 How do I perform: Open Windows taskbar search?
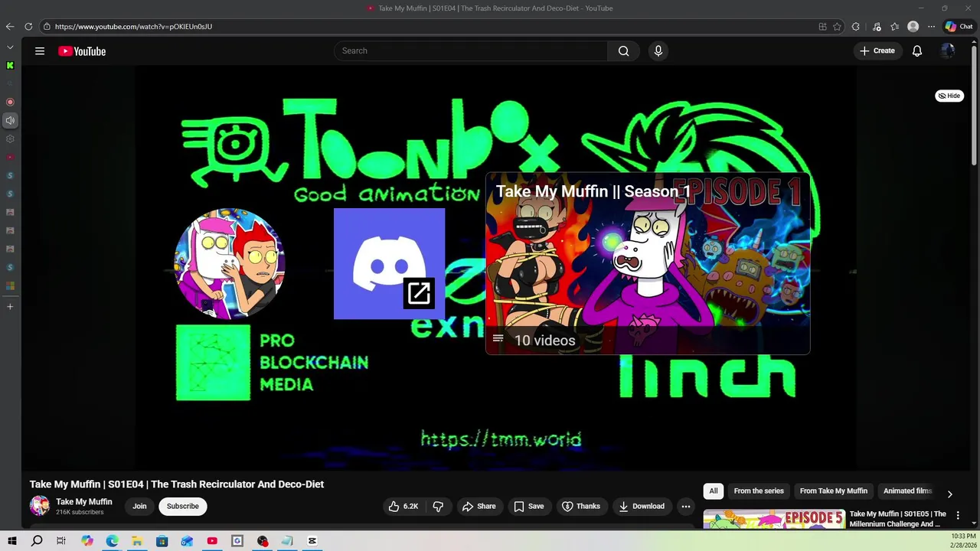pyautogui.click(x=37, y=541)
